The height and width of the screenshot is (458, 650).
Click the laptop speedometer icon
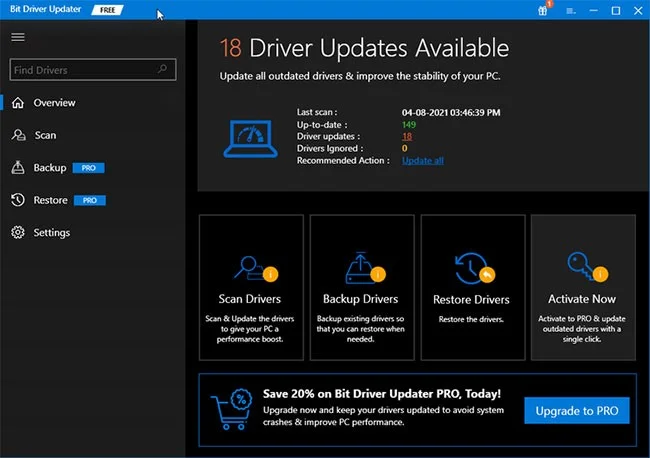click(250, 138)
